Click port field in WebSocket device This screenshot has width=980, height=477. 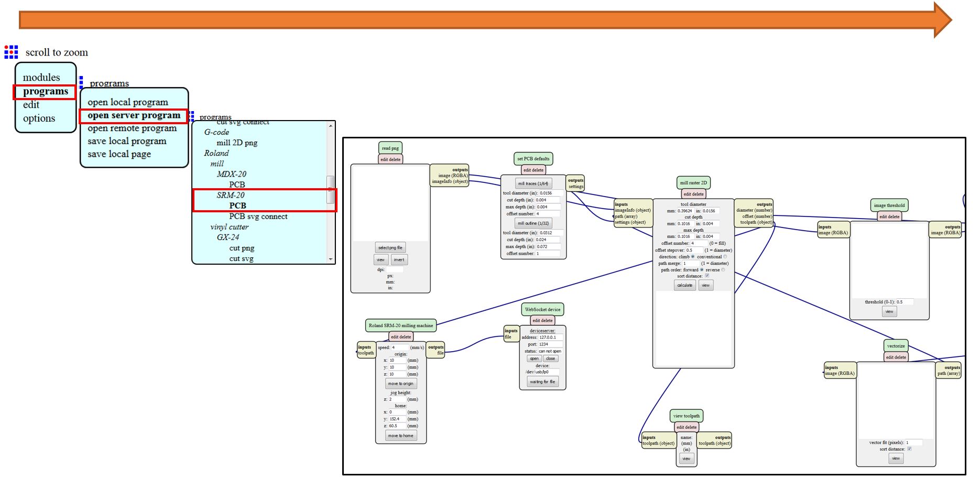(551, 344)
